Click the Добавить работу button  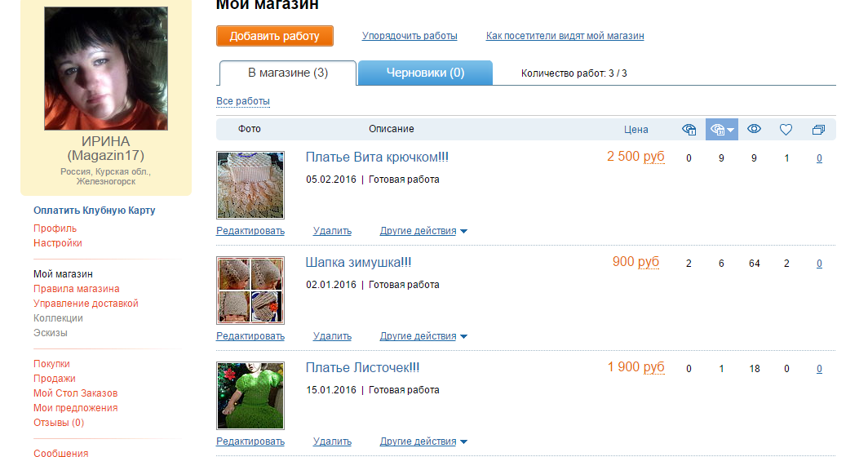point(275,36)
